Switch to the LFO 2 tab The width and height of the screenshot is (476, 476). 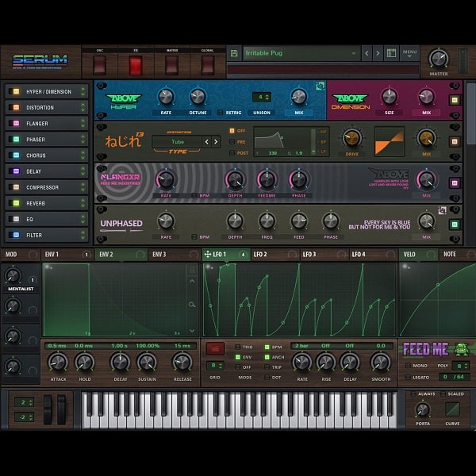pyautogui.click(x=260, y=255)
